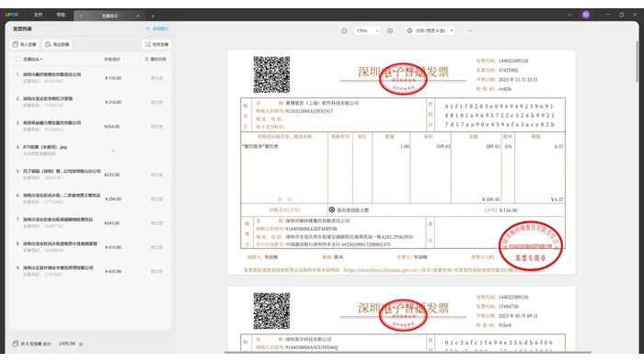Click the second invoice QR code
644x363 pixels.
coord(271,311)
